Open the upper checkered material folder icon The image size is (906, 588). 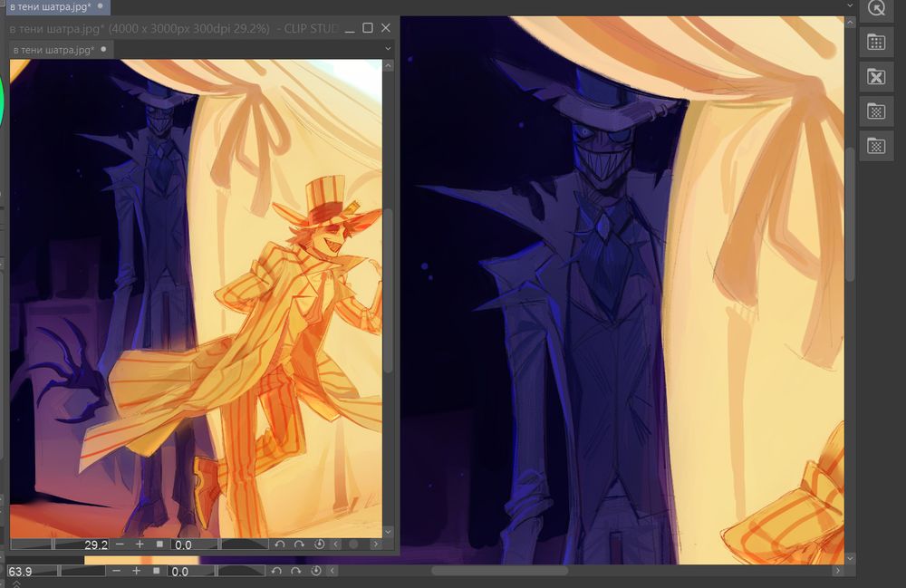coord(876,111)
